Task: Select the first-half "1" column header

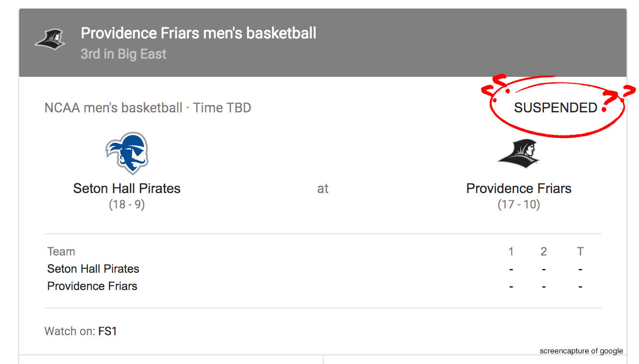Action: pos(511,251)
